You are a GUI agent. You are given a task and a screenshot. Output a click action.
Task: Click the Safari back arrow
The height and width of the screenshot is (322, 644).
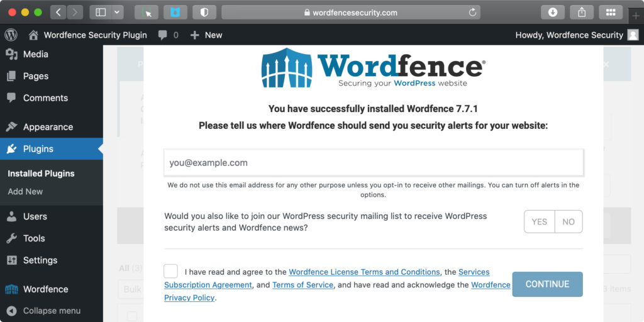coord(58,13)
